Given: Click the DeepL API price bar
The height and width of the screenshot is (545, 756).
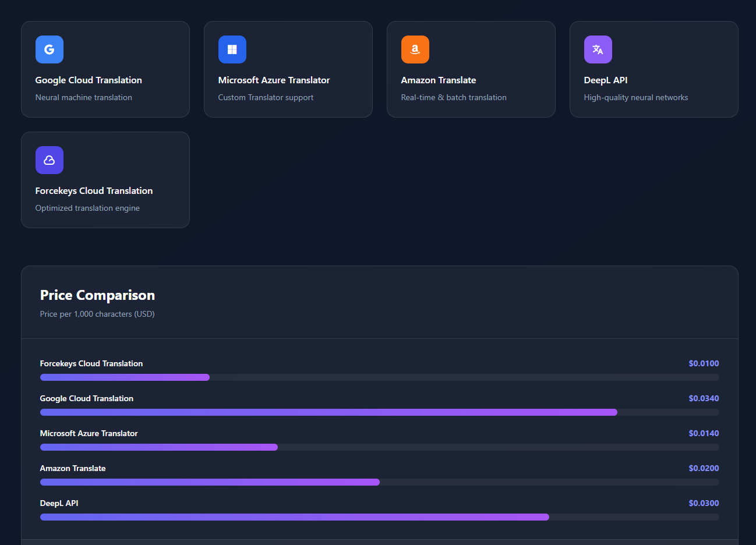Looking at the screenshot, I should (x=380, y=517).
